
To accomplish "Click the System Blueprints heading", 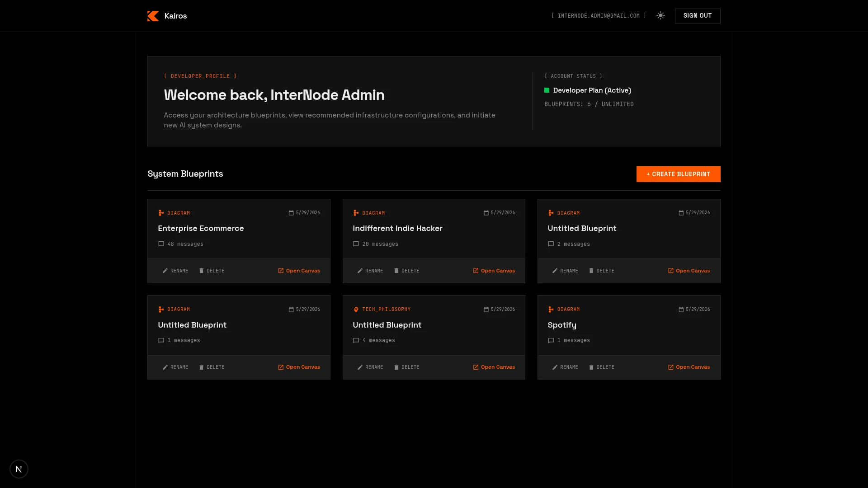I will click(185, 174).
